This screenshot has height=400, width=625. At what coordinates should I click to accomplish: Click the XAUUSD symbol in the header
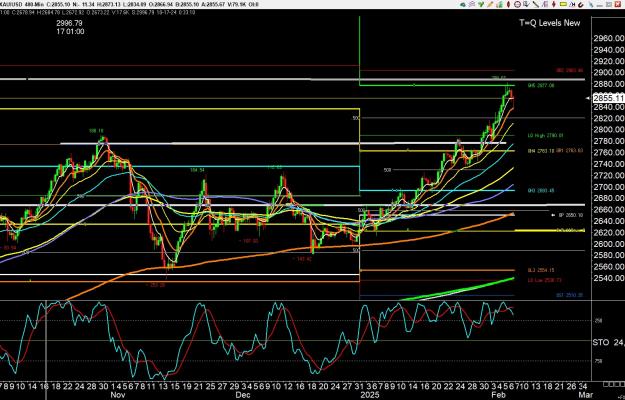11,4
